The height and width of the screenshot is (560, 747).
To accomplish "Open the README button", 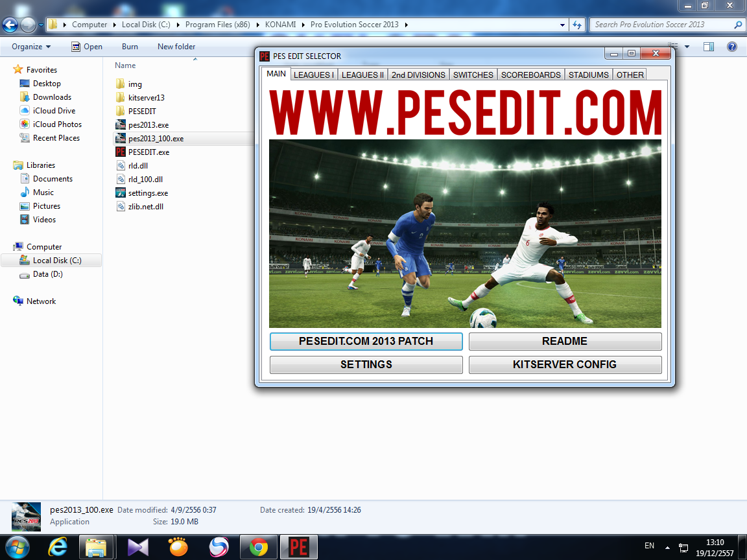I will click(565, 342).
